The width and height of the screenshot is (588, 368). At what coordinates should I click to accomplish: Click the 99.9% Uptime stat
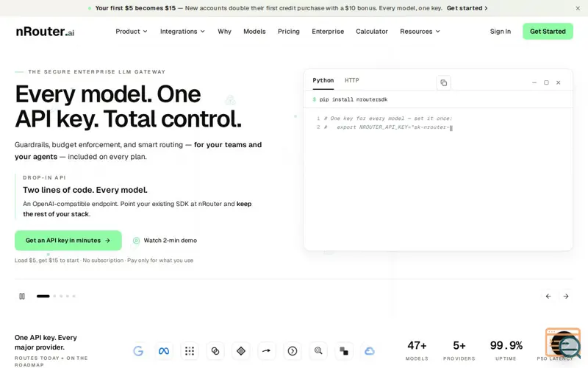(x=506, y=350)
